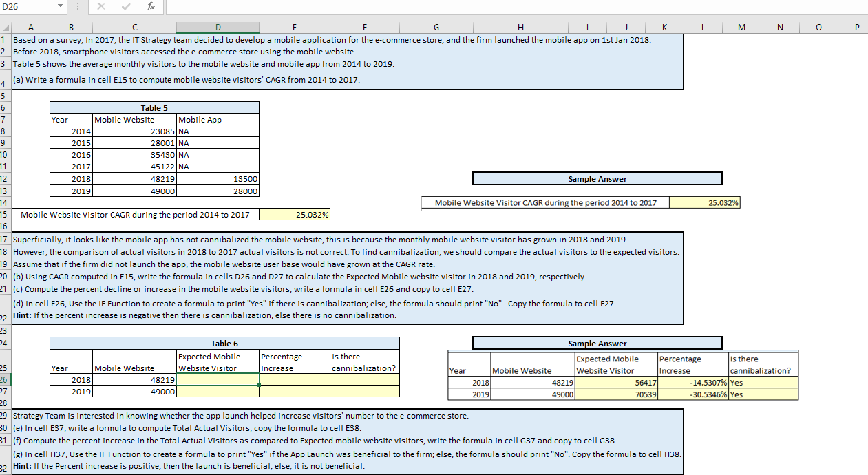Select the cell with value 23085

point(134,131)
